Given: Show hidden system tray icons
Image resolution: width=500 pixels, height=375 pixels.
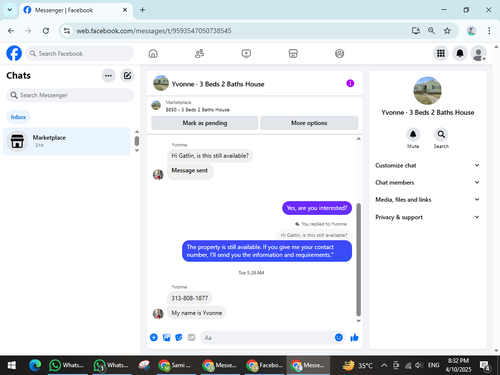Looking at the screenshot, I should click(x=384, y=365).
